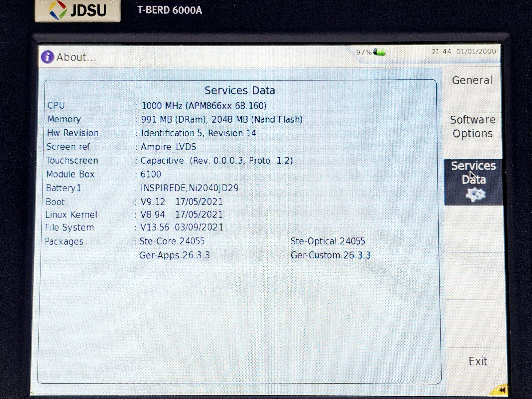Open the General tab
The height and width of the screenshot is (399, 532).
[472, 80]
